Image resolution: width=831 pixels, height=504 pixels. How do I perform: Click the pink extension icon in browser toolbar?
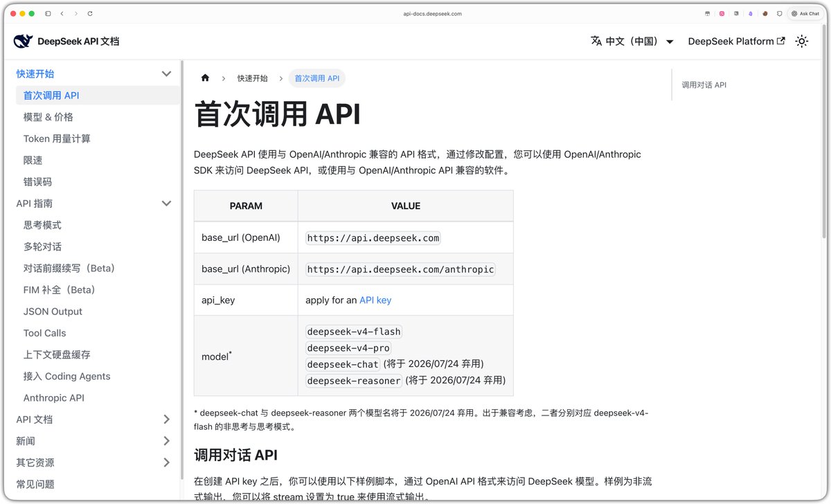click(x=722, y=13)
